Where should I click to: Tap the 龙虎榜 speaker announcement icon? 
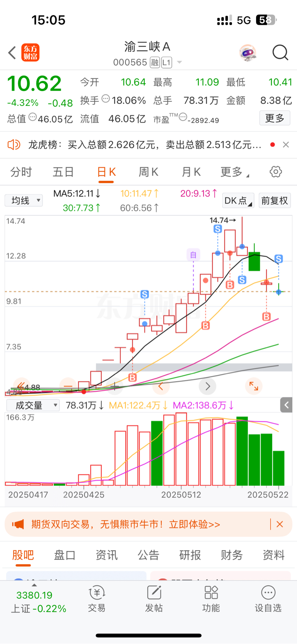click(x=14, y=145)
